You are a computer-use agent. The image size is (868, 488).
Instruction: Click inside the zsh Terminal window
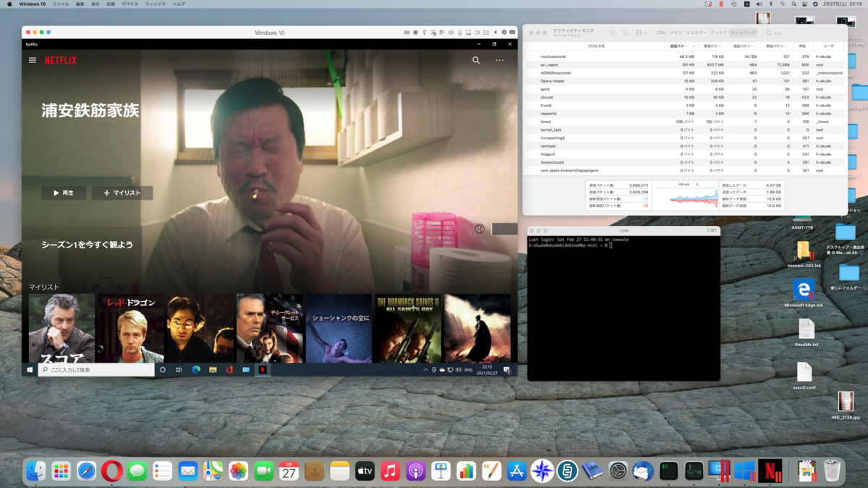click(x=624, y=308)
